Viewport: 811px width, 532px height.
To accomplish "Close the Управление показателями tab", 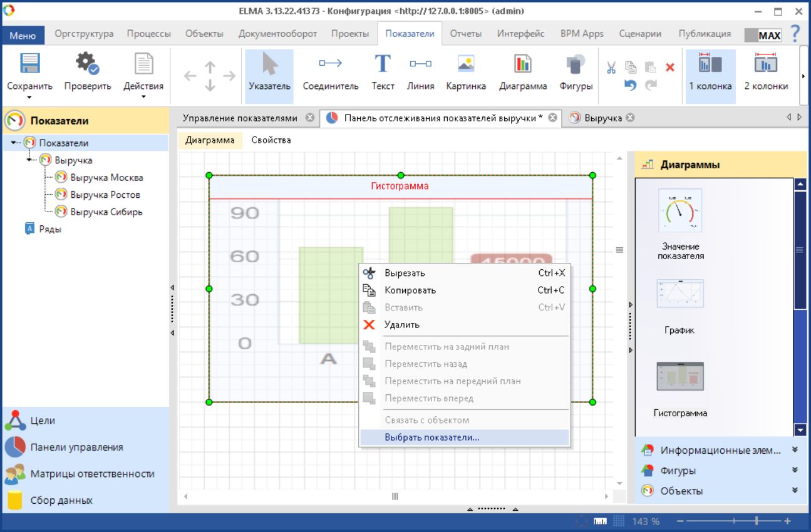I will (x=309, y=118).
